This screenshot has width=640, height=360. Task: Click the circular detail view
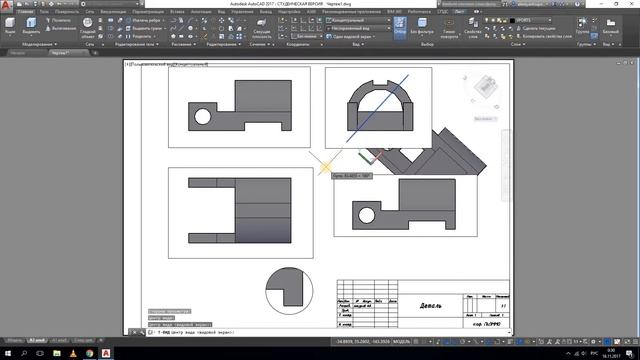point(289,291)
